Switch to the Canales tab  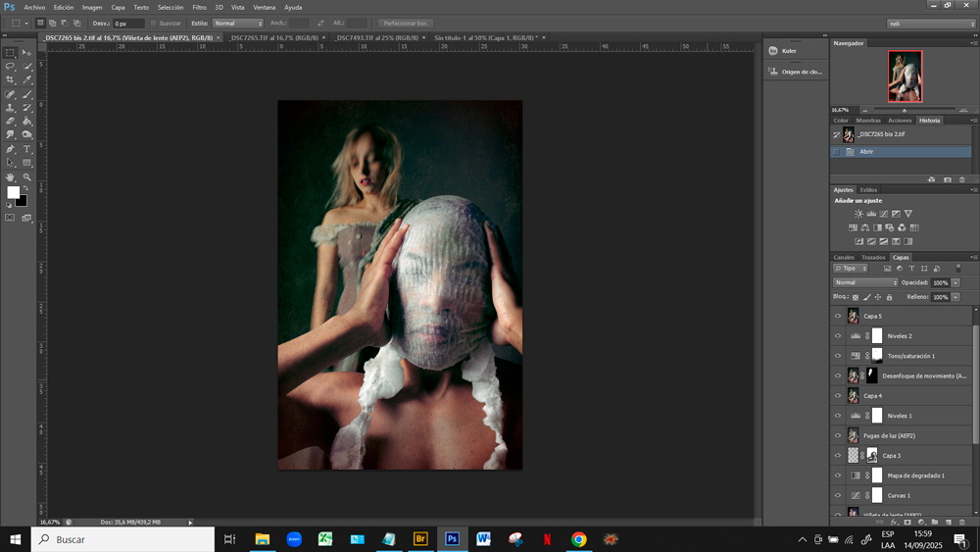point(843,258)
